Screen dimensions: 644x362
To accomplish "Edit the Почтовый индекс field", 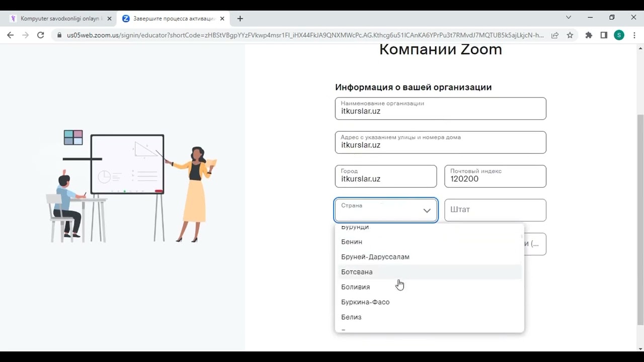I will click(495, 176).
